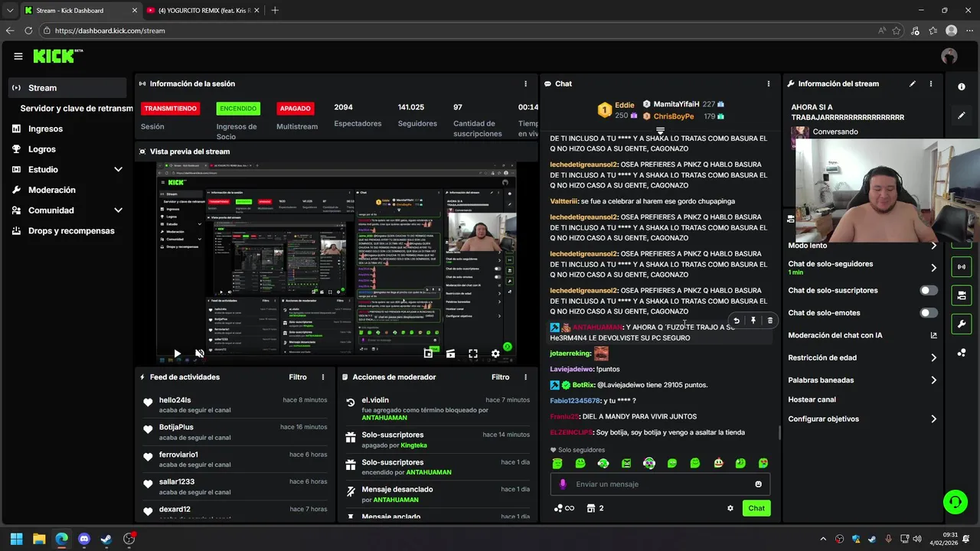Open the session information options menu
980x551 pixels.
click(x=525, y=83)
